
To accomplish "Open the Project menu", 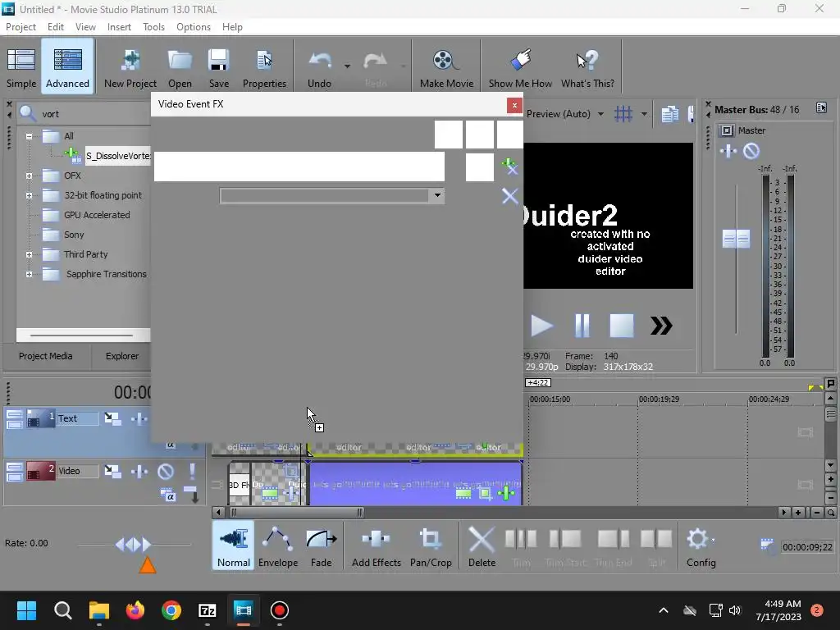I will pos(21,27).
